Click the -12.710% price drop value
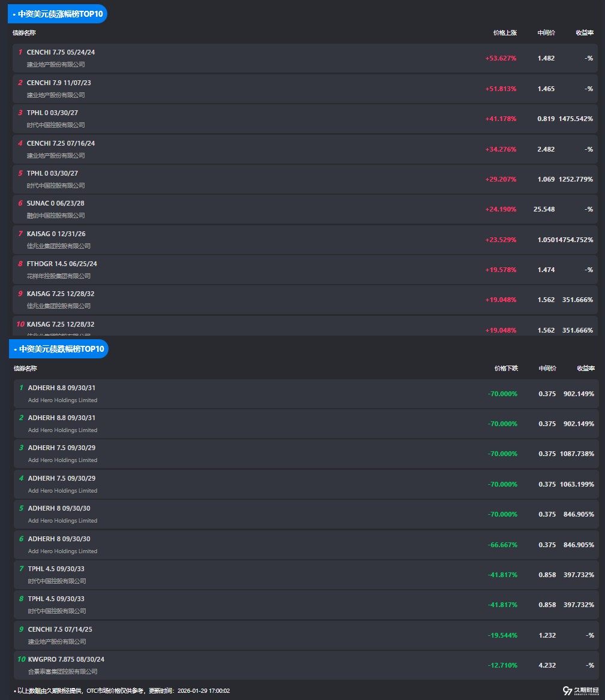The width and height of the screenshot is (605, 700). click(502, 665)
